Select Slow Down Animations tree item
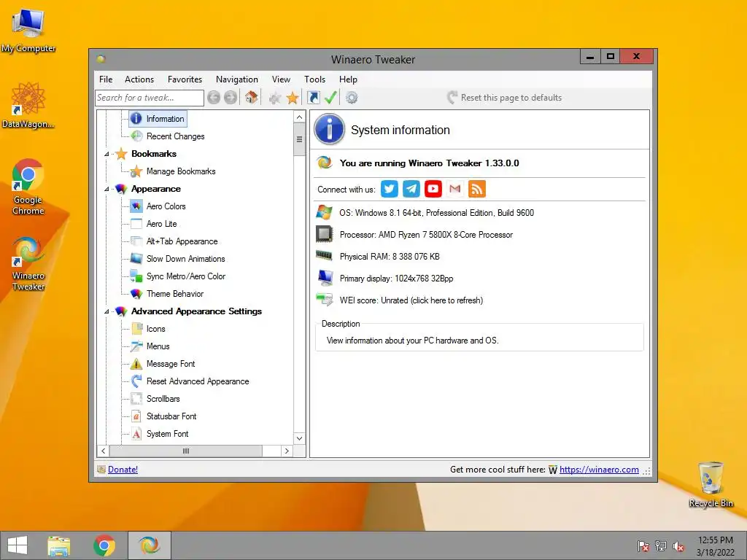This screenshot has width=747, height=560. tap(186, 259)
